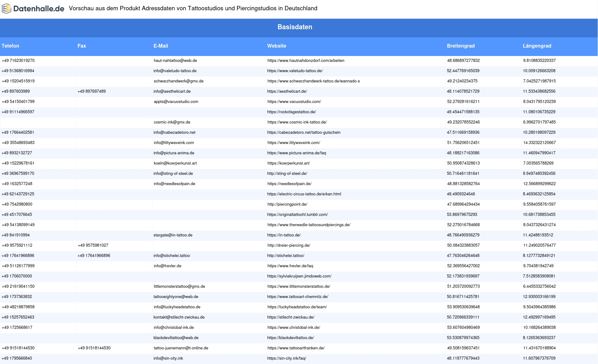
Task: Open the pictura-anima.de/faq link
Action: [x=297, y=153]
